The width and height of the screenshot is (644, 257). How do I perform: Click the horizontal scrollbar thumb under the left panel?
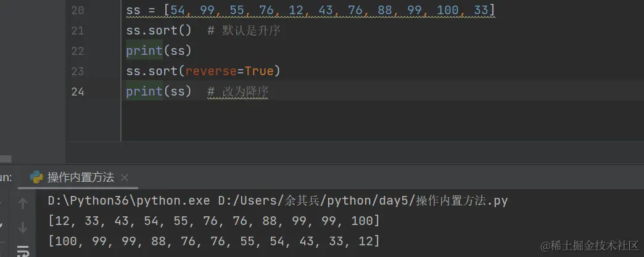[x=6, y=159]
